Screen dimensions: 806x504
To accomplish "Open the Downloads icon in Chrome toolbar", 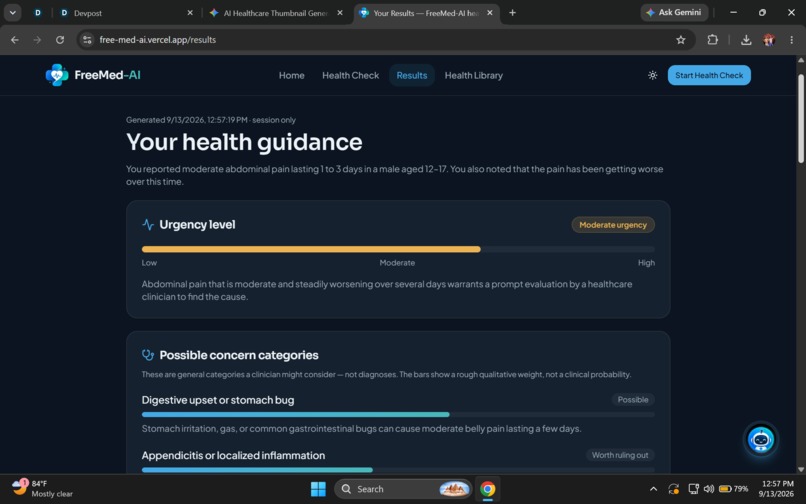I will tap(746, 40).
